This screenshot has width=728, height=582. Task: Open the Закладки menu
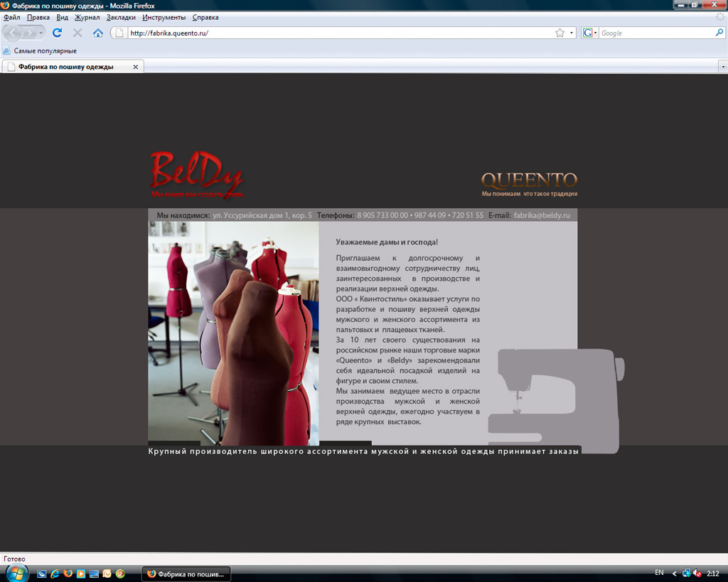(121, 18)
